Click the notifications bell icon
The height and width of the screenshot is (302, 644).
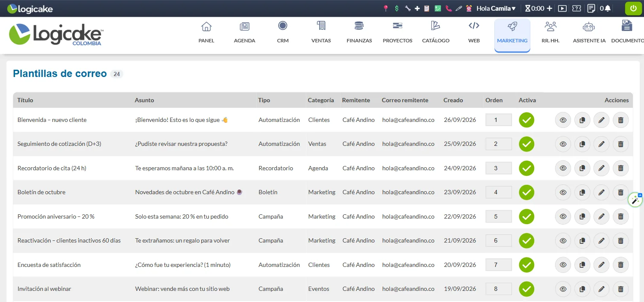pyautogui.click(x=608, y=8)
